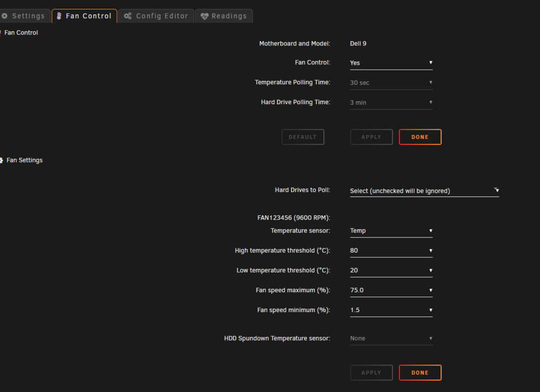Open the Fan speed maximum dropdown
The width and height of the screenshot is (540, 392).
pos(391,290)
